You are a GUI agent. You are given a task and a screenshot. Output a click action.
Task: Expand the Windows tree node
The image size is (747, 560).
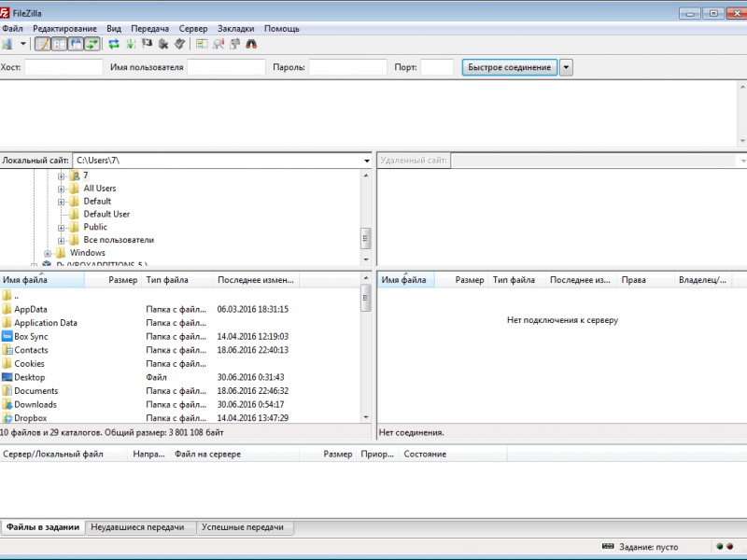pyautogui.click(x=48, y=253)
